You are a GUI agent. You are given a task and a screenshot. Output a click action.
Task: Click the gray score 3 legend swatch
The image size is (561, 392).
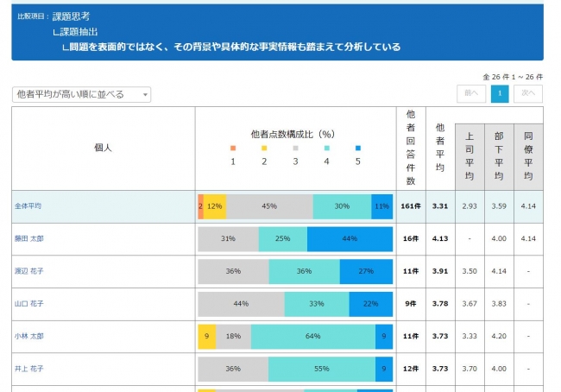(x=295, y=149)
